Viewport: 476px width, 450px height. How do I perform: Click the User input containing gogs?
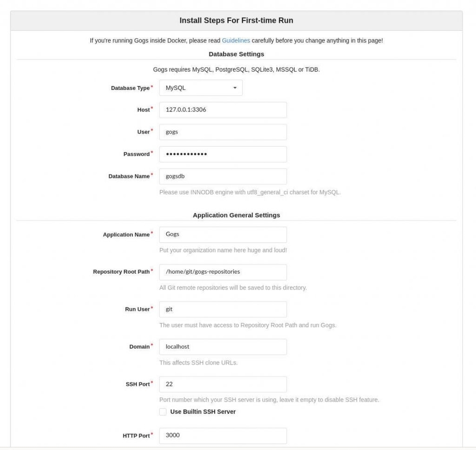pyautogui.click(x=223, y=132)
